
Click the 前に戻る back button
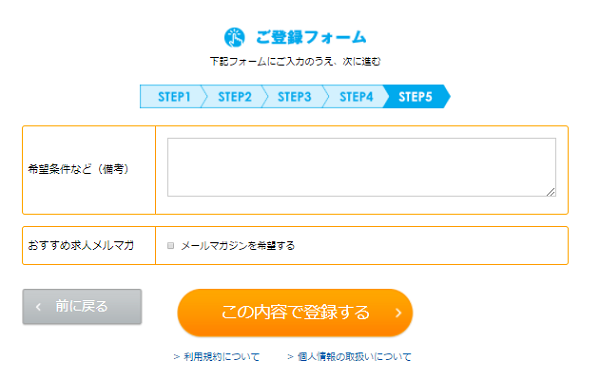(x=82, y=307)
